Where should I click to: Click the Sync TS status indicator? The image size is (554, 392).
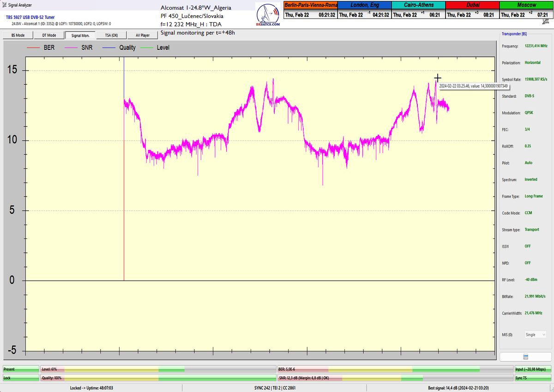pyautogui.click(x=533, y=378)
